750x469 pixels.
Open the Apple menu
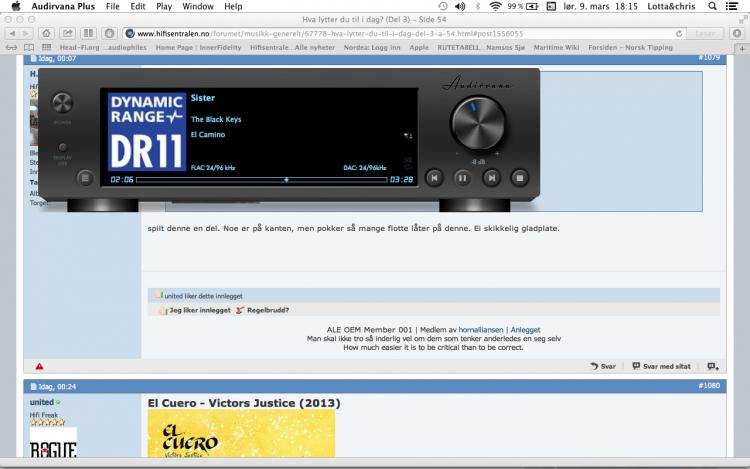(16, 6)
